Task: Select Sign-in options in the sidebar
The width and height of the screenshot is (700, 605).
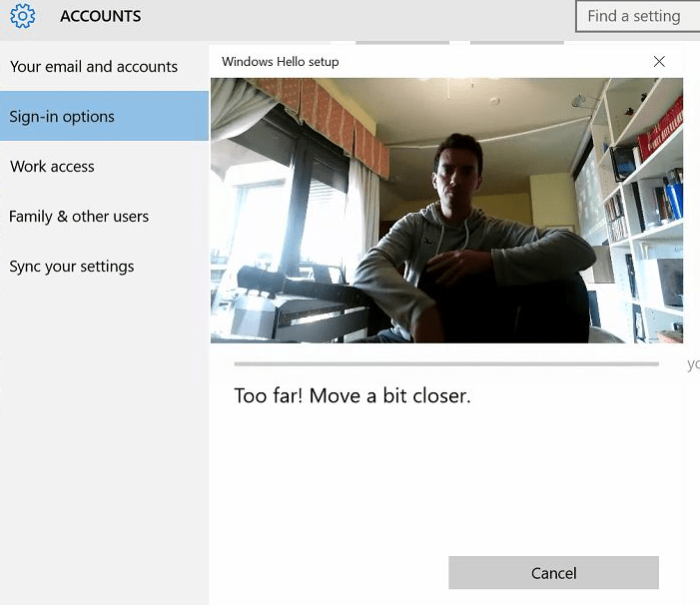Action: coord(62,117)
